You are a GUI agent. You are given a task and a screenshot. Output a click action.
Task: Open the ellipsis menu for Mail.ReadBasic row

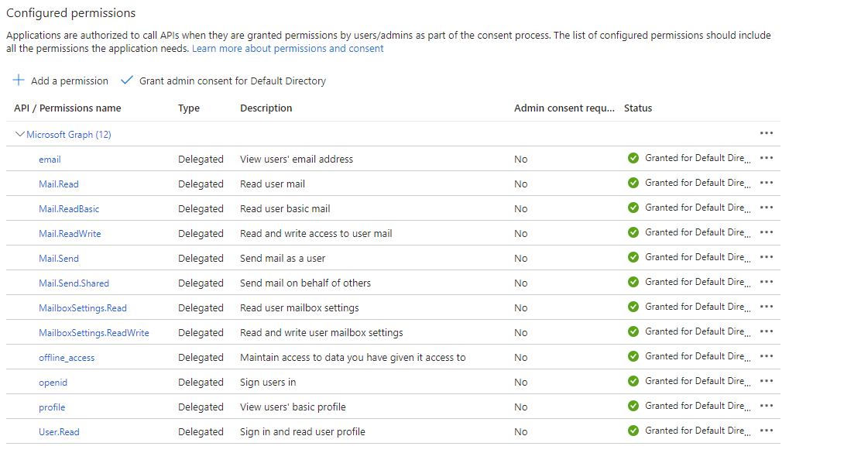(x=766, y=208)
